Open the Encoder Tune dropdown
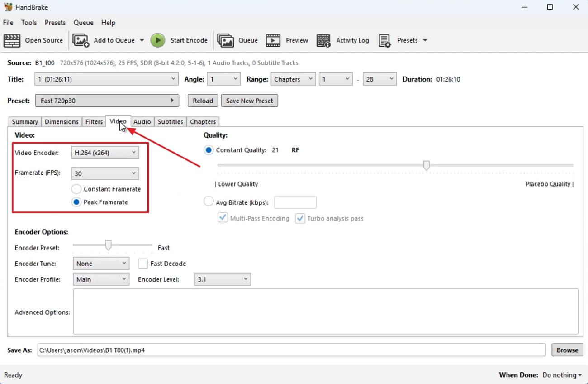Screen dimensions: 588x384 pyautogui.click(x=101, y=263)
